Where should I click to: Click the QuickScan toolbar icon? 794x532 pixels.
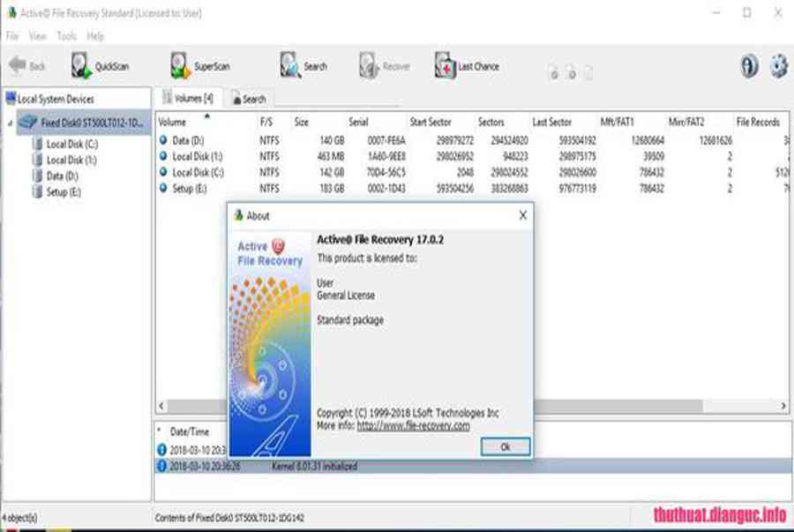(x=82, y=66)
